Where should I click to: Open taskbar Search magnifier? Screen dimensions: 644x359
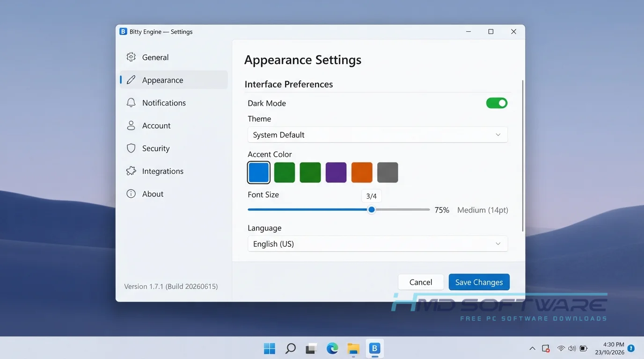pos(291,348)
